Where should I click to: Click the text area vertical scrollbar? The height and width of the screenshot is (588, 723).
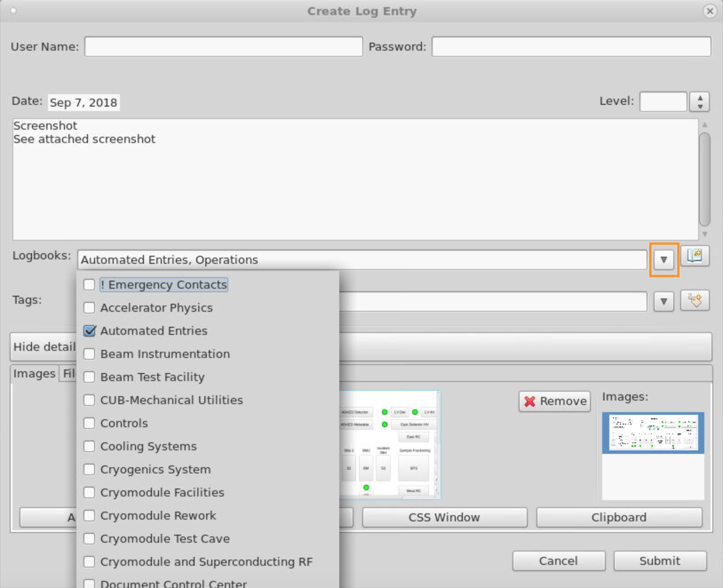coord(704,179)
